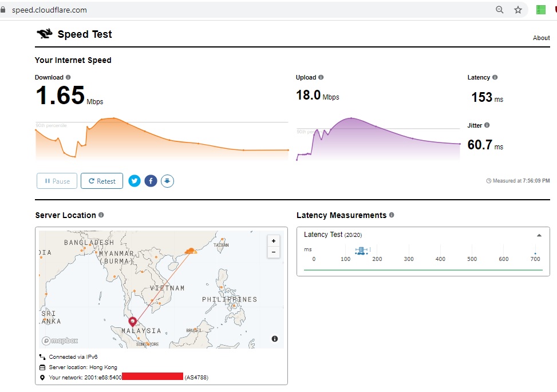Open the Download info tooltip icon
Viewport: 557px width, 392px height.
pos(68,77)
